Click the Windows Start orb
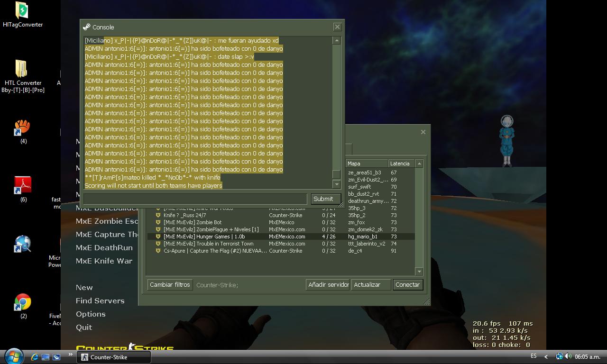The height and width of the screenshot is (364, 607). click(14, 356)
